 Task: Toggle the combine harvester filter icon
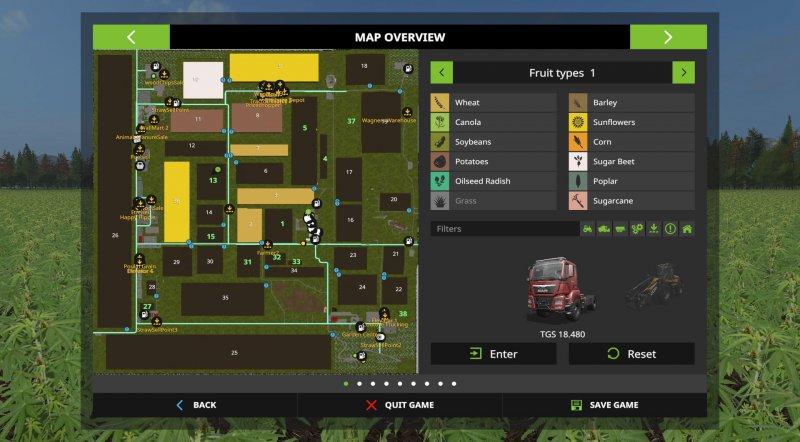(x=604, y=229)
